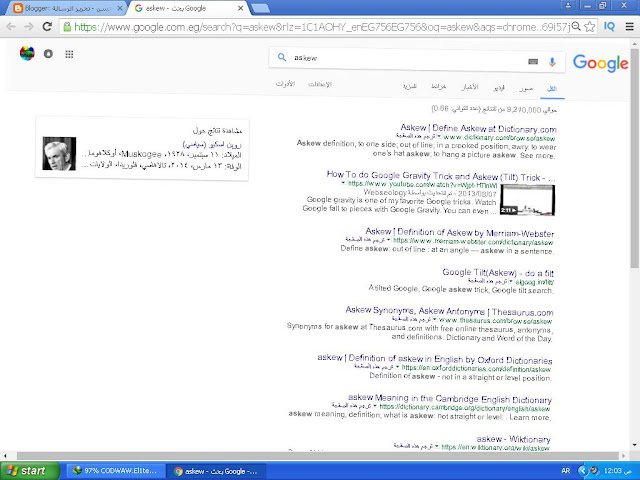Open the Google account avatar
This screenshot has width=640, height=480.
pyautogui.click(x=27, y=53)
